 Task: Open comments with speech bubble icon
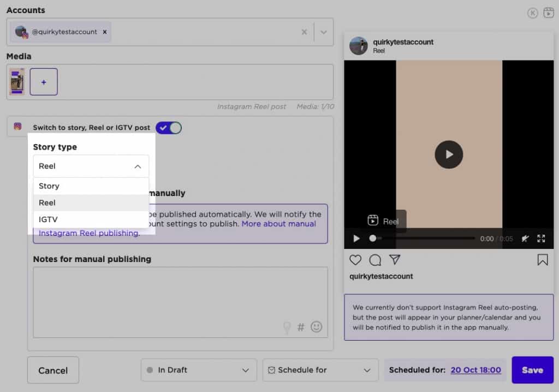tap(375, 260)
